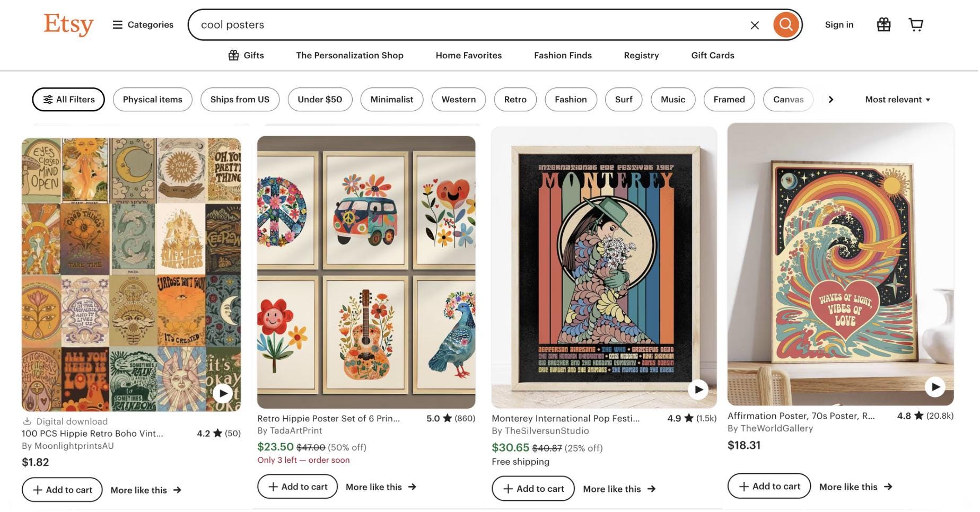Click Sign in link

click(839, 24)
